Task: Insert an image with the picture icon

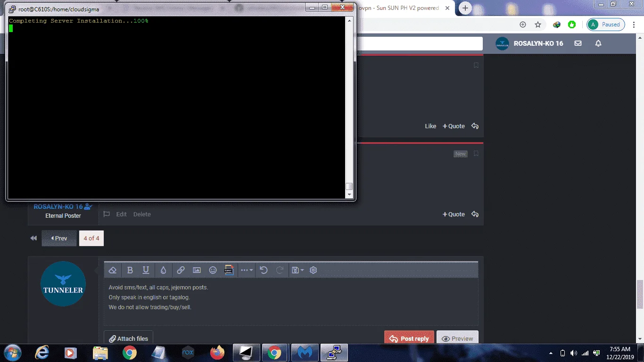Action: pos(197,270)
